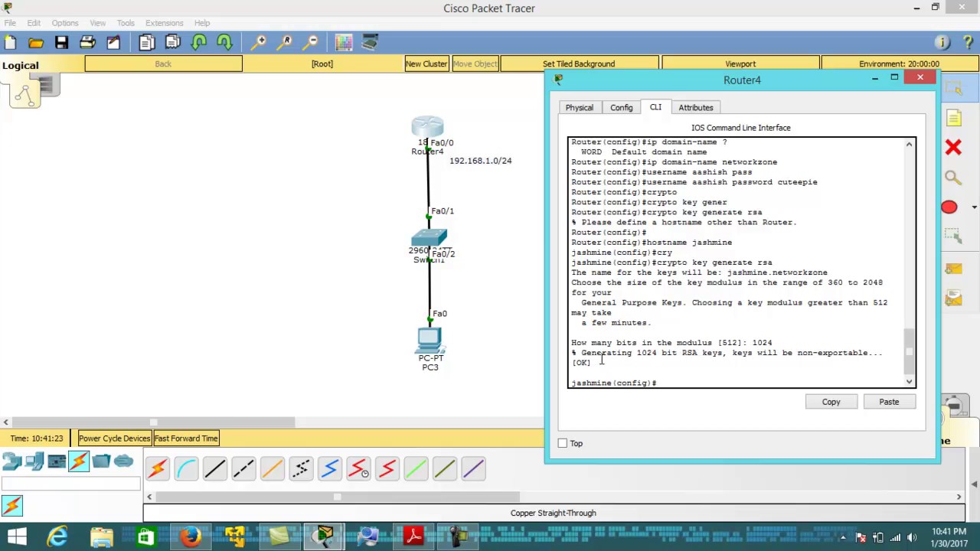Select the Place Note tool

click(x=953, y=118)
